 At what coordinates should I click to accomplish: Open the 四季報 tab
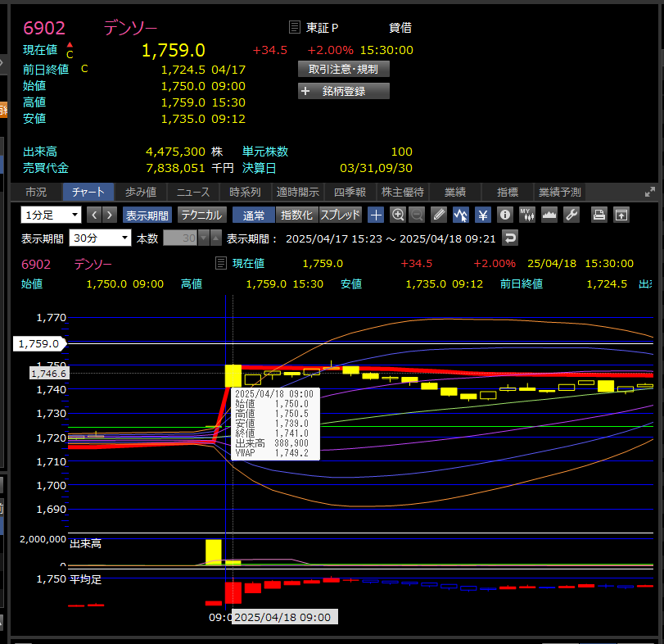(x=350, y=192)
